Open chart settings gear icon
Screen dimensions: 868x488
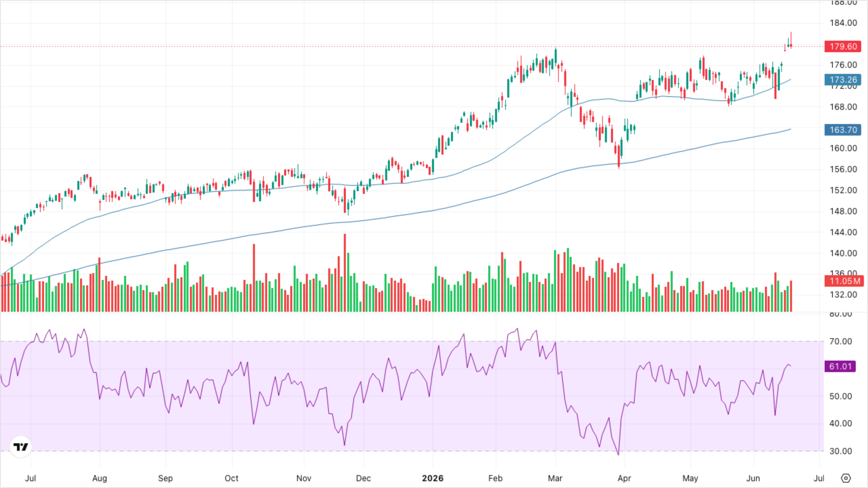coord(846,478)
